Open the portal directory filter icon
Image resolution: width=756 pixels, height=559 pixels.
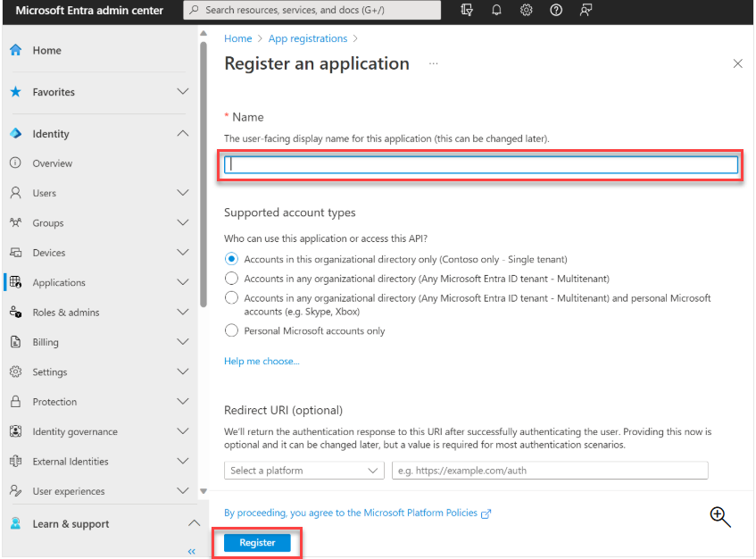467,10
